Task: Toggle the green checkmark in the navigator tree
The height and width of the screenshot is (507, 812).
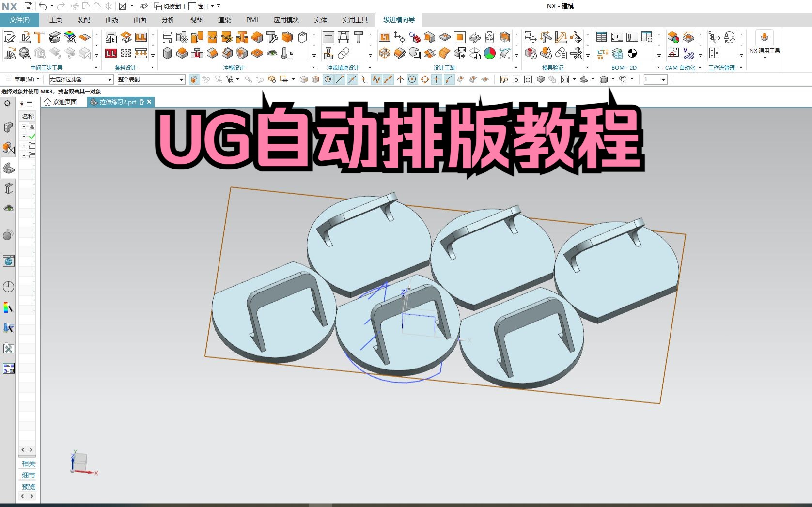Action: coord(32,136)
